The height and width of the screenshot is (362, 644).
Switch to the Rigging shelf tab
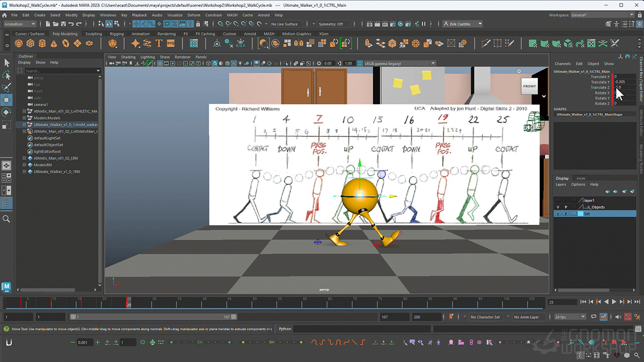117,34
